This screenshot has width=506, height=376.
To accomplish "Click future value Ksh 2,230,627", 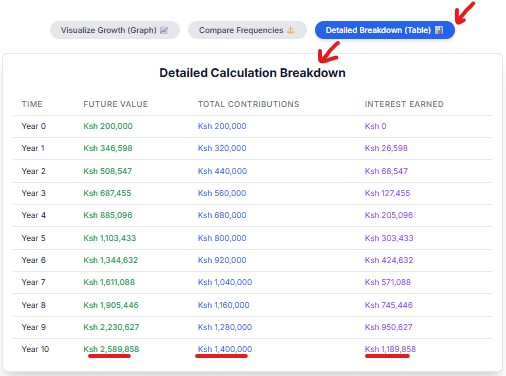I will tap(111, 327).
